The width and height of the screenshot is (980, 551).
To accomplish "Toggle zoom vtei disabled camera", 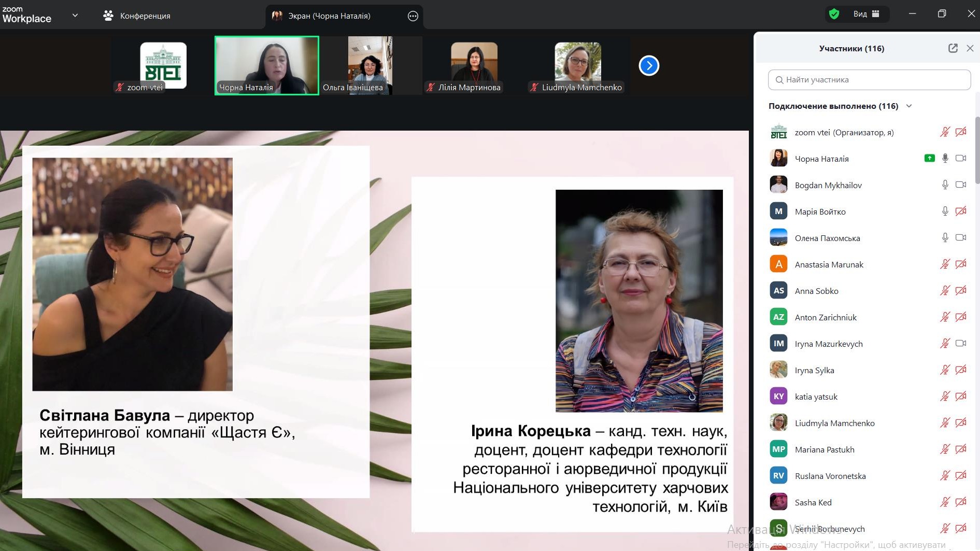I will tap(960, 132).
